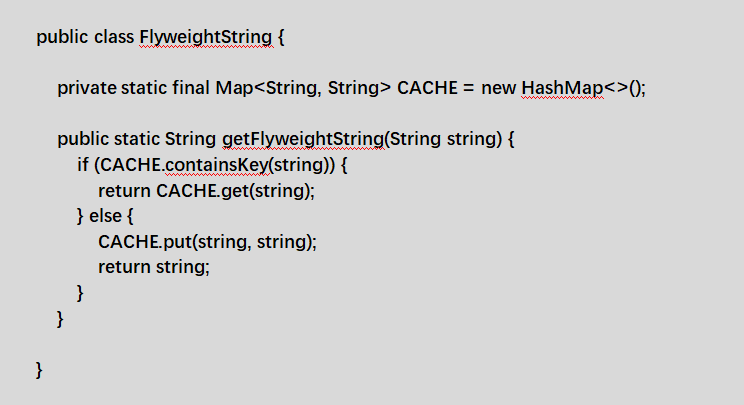Image resolution: width=744 pixels, height=405 pixels.
Task: Click the misspelled word FlyweightString in class declaration
Action: coord(206,37)
